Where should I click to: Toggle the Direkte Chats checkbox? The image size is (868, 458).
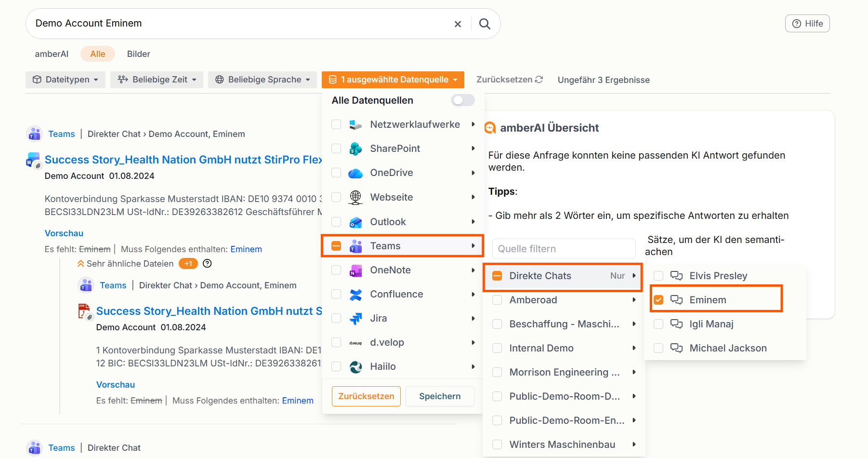497,276
